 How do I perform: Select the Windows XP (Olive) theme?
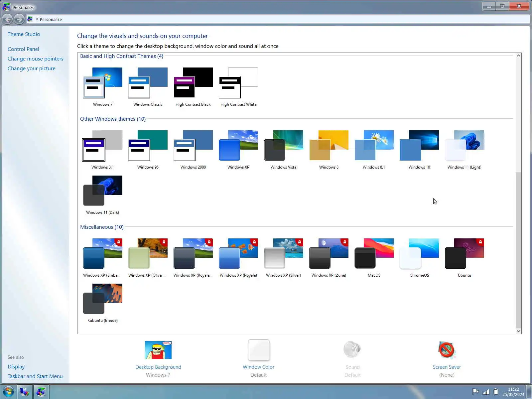148,258
